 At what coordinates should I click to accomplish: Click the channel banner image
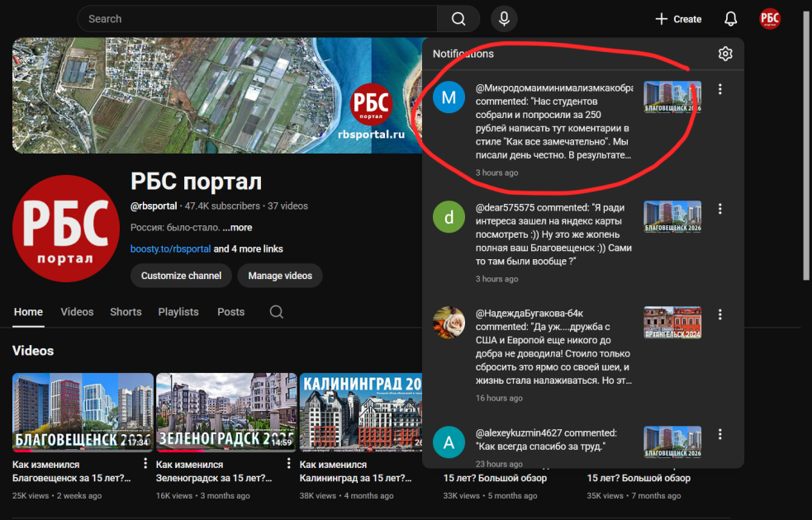tap(217, 95)
